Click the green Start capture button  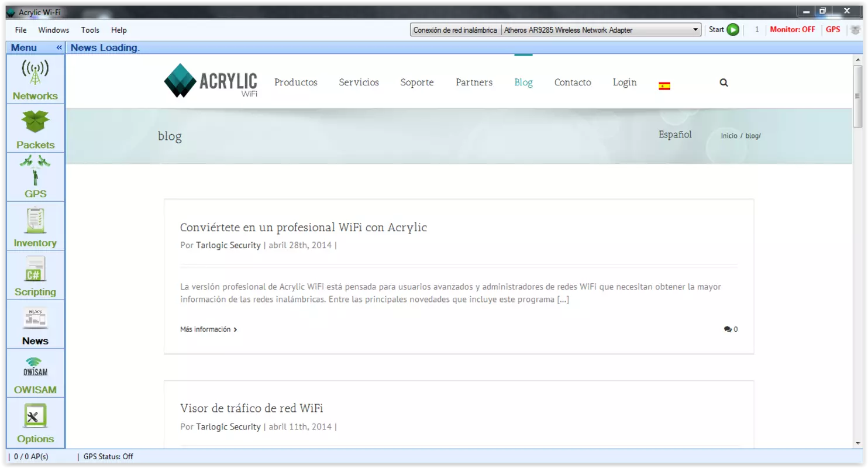(x=733, y=30)
